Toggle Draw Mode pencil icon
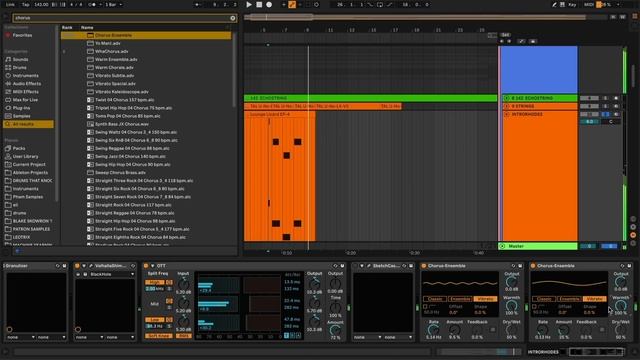 (554, 4)
